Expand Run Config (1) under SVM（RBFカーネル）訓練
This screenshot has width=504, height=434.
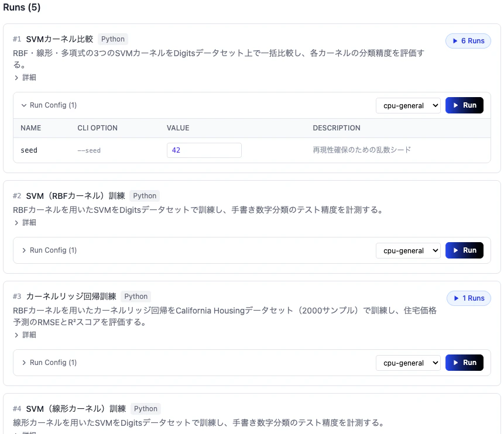pyautogui.click(x=49, y=250)
